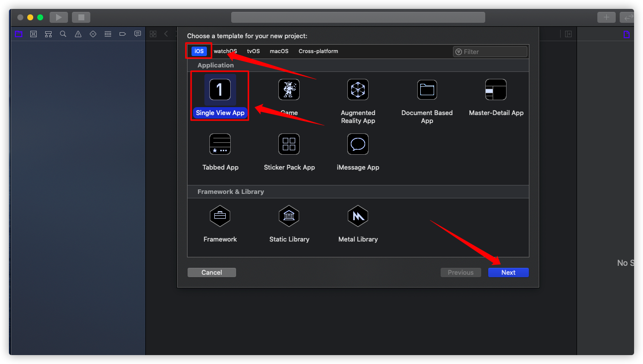Image resolution: width=643 pixels, height=364 pixels.
Task: Click the Next button
Action: tap(509, 272)
